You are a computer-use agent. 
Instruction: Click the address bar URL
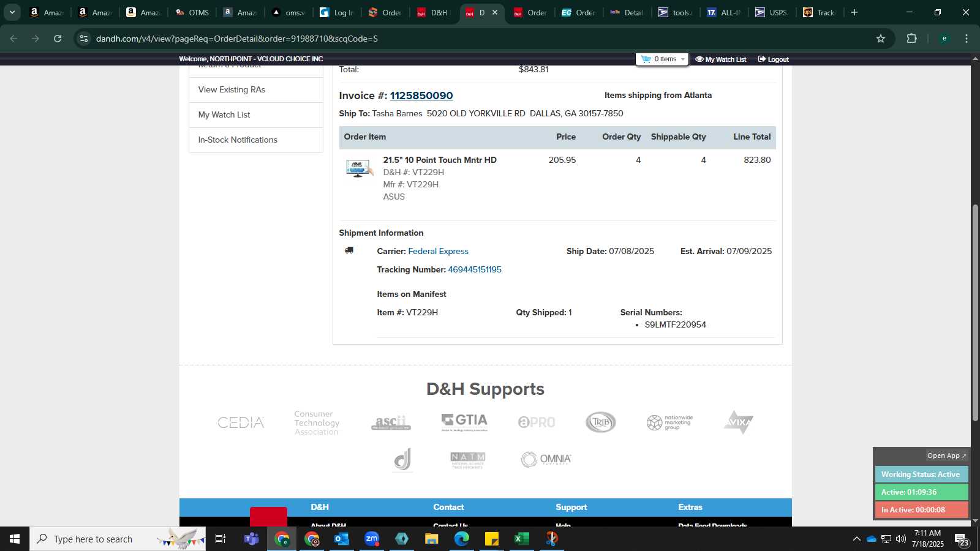[x=237, y=39]
